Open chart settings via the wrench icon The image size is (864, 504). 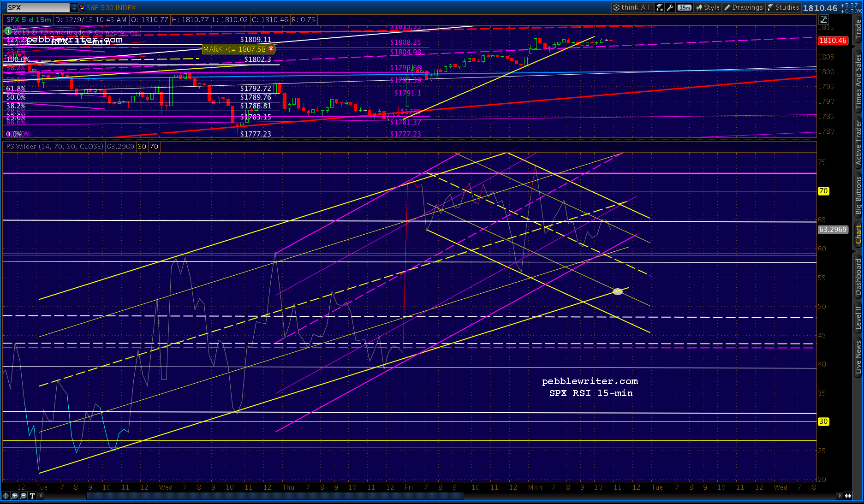pyautogui.click(x=671, y=8)
